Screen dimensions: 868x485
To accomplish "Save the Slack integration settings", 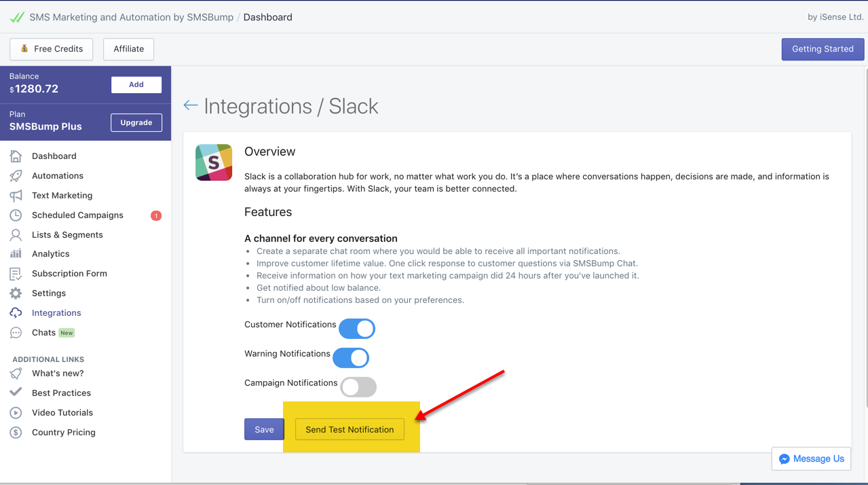I will point(264,429).
